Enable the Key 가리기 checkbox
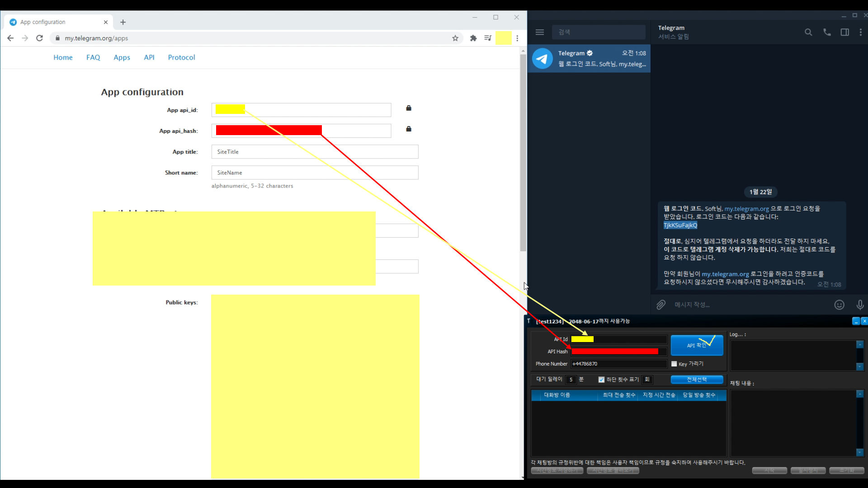The height and width of the screenshot is (488, 868). coord(674,364)
